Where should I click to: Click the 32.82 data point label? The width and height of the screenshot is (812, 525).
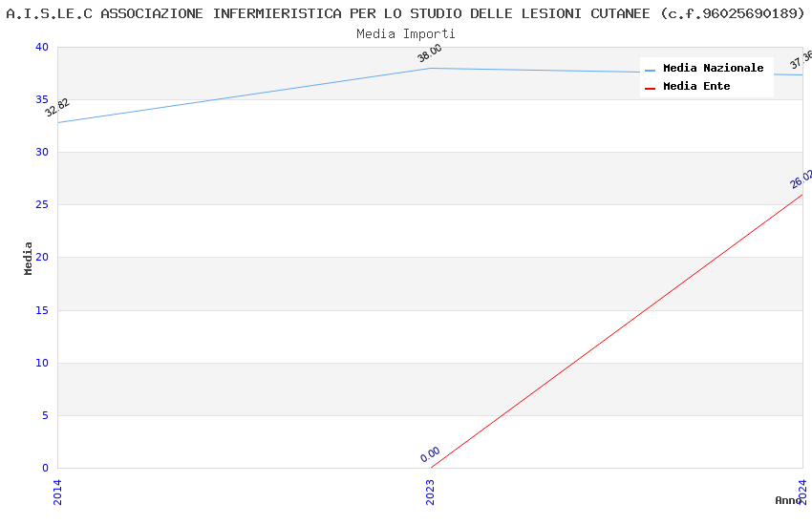tap(57, 108)
